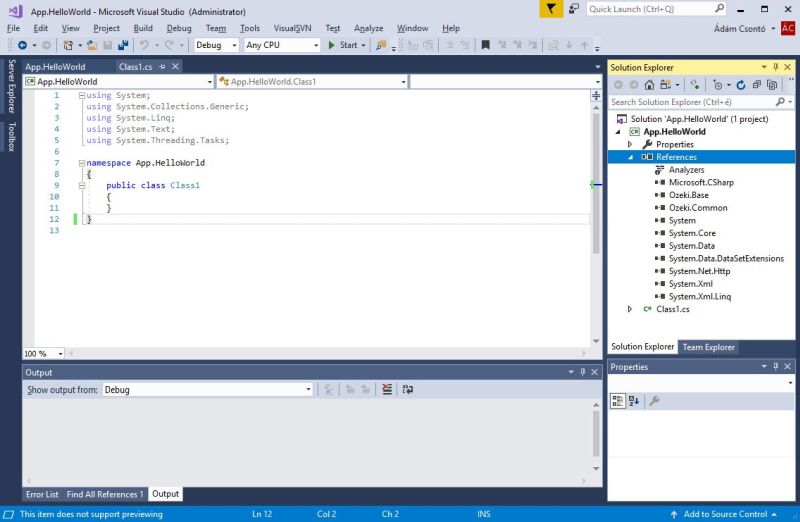800x522 pixels.
Task: Switch to the Error List tab
Action: point(42,494)
